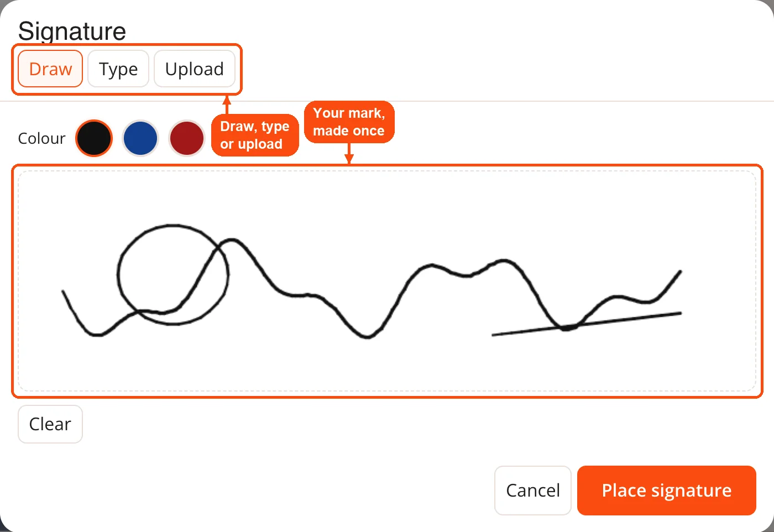Click the 'Draw, type or upload' callout
This screenshot has width=774, height=532.
255,135
